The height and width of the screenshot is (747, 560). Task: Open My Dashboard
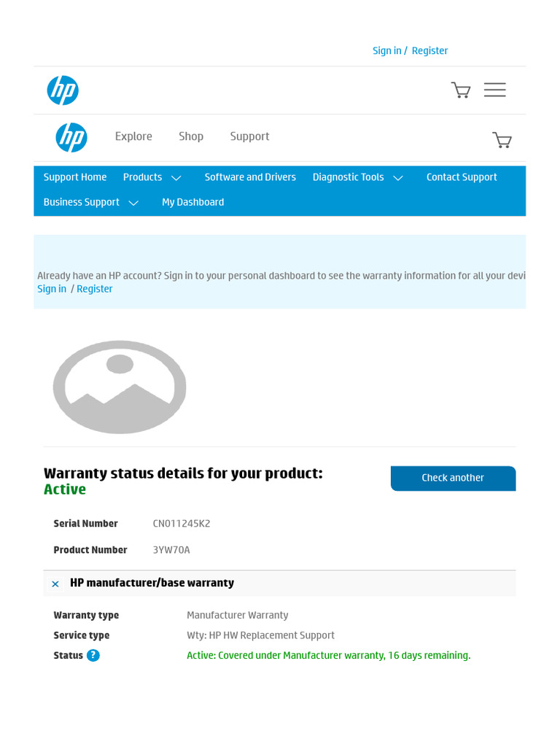click(x=192, y=202)
